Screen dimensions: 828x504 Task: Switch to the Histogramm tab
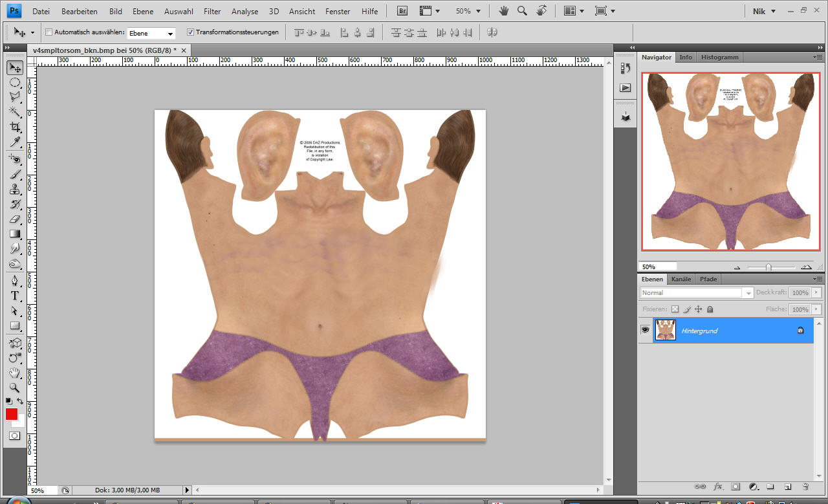pyautogui.click(x=719, y=57)
